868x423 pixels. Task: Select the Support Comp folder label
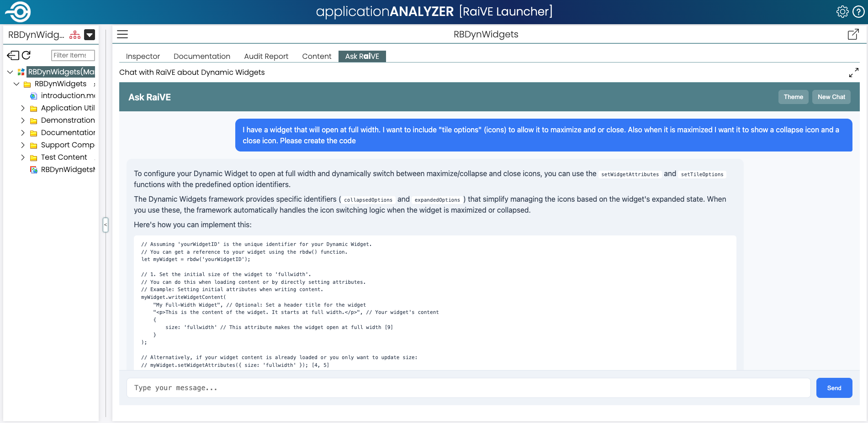(68, 145)
